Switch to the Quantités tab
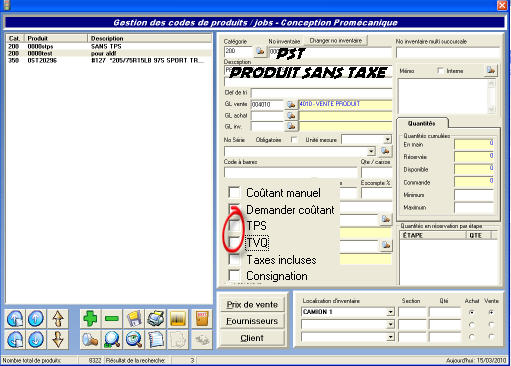The height and width of the screenshot is (366, 511). click(422, 123)
